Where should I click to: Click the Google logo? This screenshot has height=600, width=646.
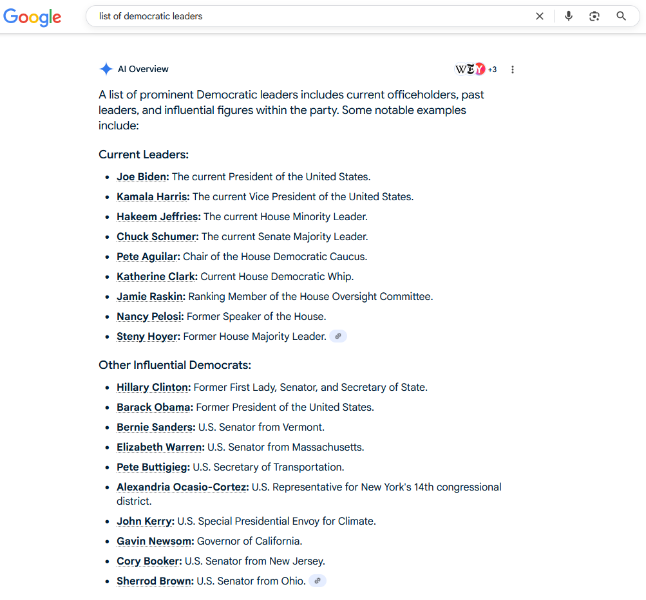click(32, 17)
